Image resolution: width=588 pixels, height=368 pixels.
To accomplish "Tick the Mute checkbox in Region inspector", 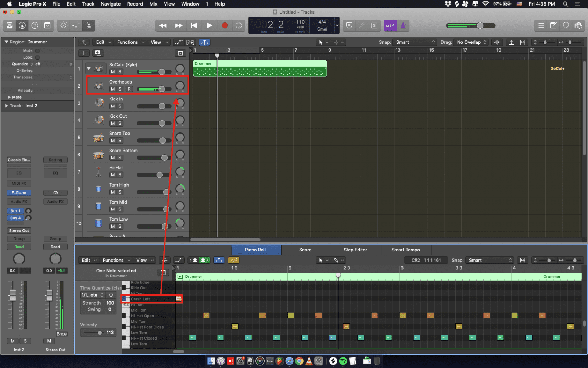I will (37, 51).
